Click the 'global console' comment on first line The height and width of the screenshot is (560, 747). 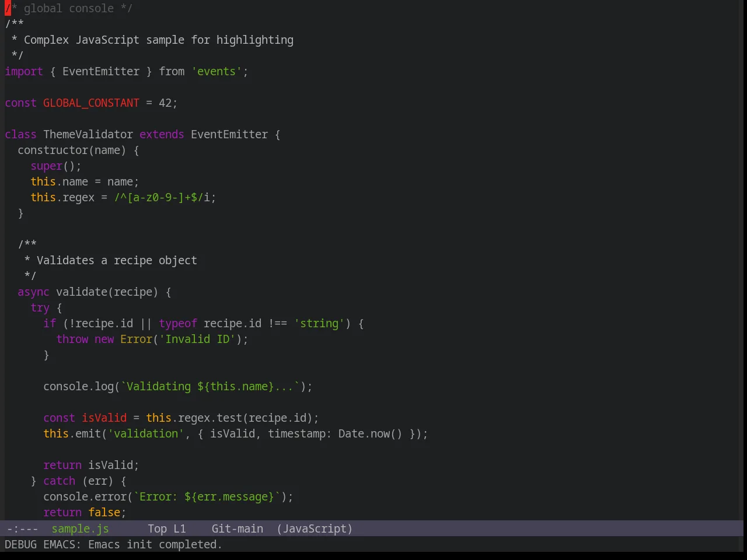tap(69, 8)
